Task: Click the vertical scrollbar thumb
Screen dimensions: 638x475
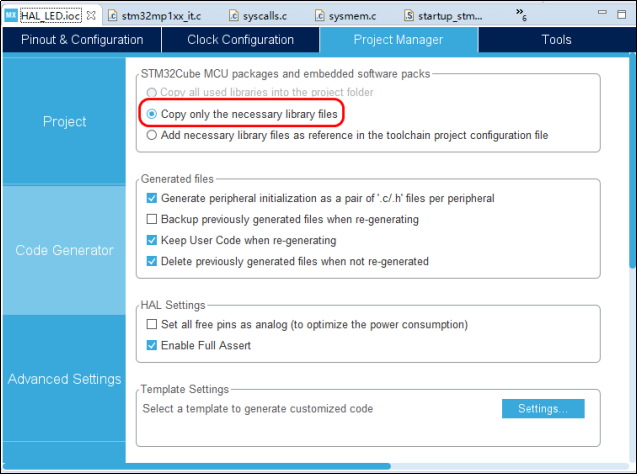Action: click(632, 161)
